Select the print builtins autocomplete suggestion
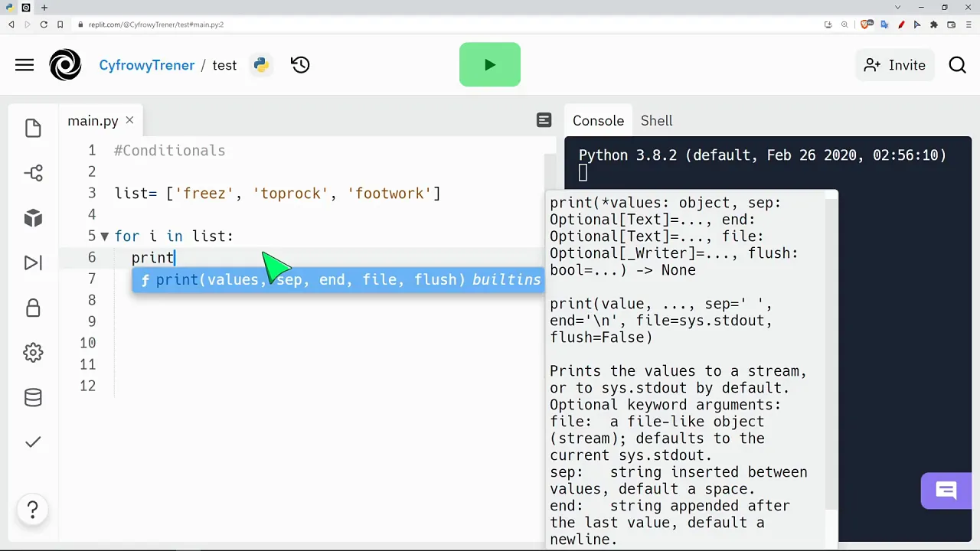 [x=338, y=280]
